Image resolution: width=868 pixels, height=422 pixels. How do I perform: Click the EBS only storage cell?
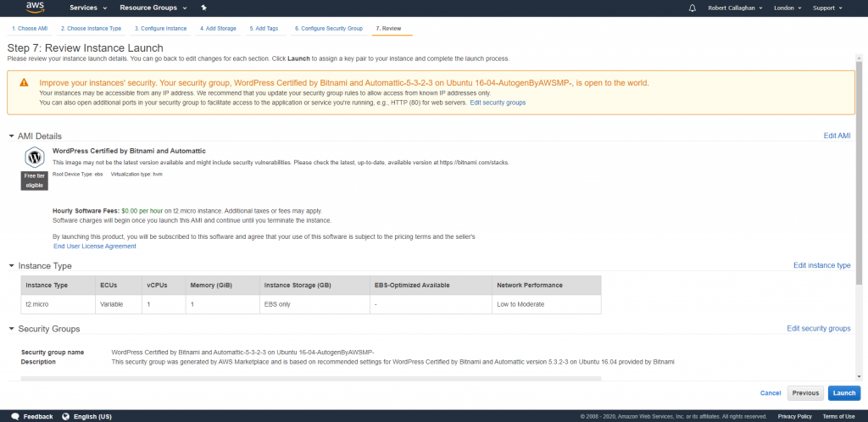point(314,304)
